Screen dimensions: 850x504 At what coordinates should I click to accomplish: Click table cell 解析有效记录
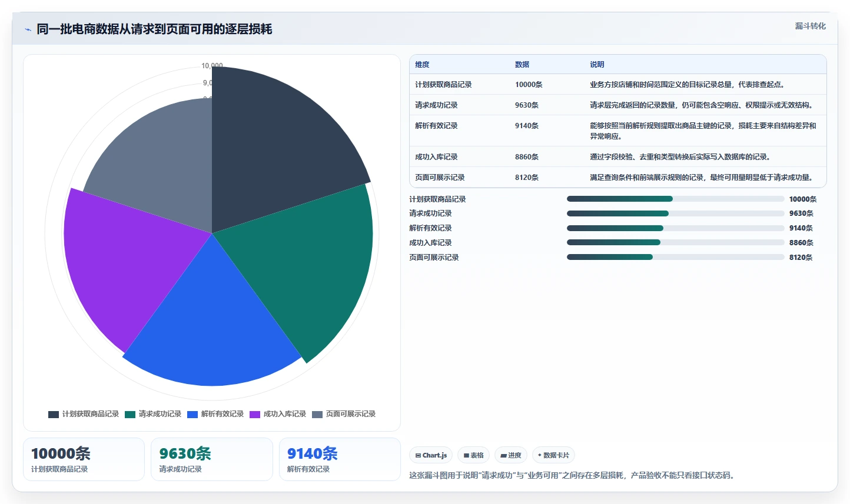coord(436,126)
